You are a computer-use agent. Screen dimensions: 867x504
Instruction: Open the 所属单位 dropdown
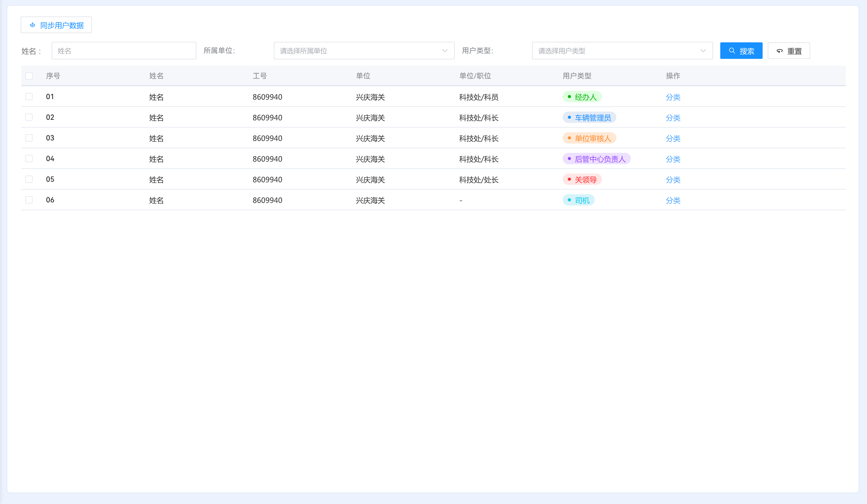364,51
